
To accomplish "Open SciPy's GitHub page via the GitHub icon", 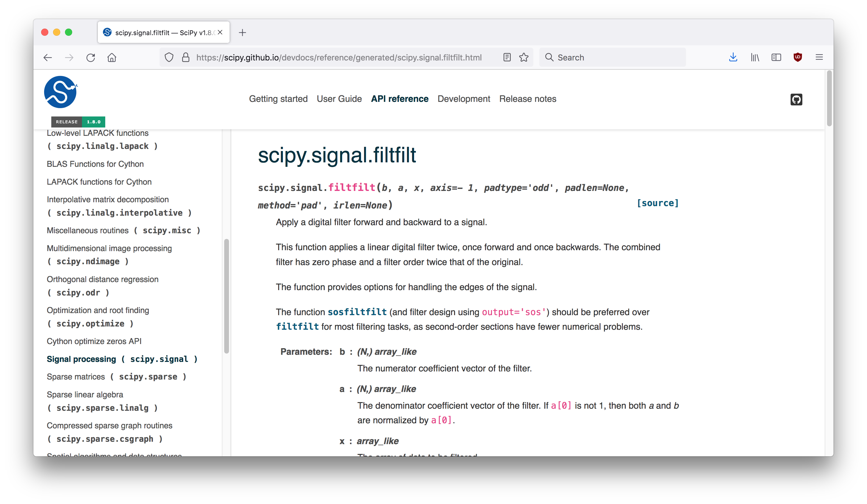I will point(796,99).
